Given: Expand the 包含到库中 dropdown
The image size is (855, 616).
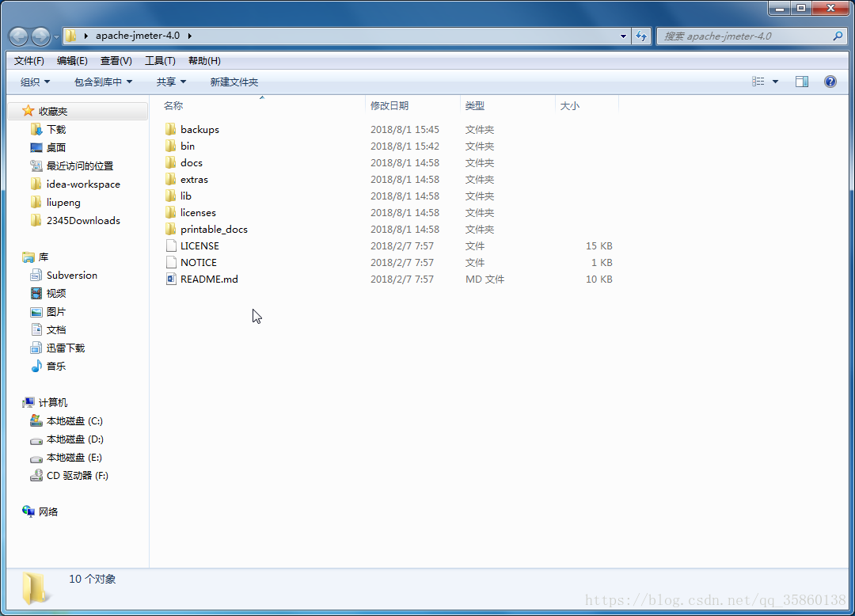Looking at the screenshot, I should point(103,82).
